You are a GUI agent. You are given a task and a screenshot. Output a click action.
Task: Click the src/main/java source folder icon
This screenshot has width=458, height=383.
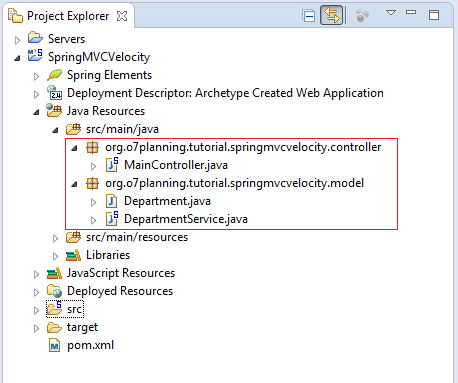click(x=73, y=129)
